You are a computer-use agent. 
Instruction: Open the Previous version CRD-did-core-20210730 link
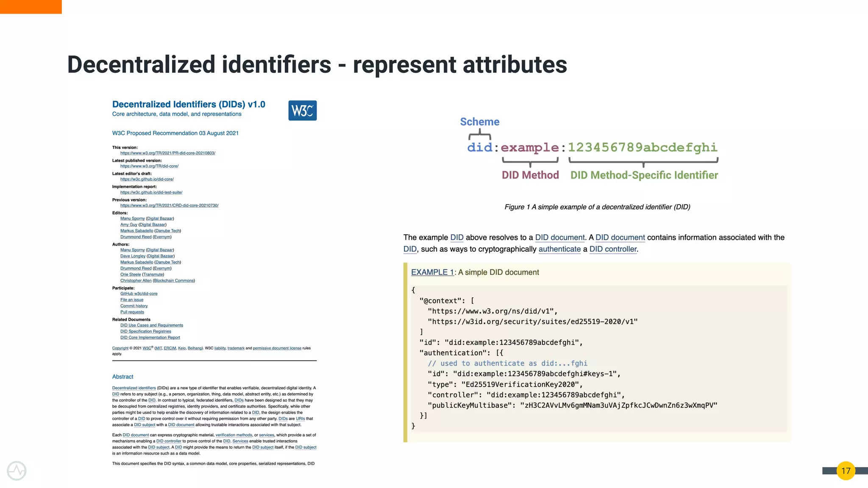tap(170, 205)
